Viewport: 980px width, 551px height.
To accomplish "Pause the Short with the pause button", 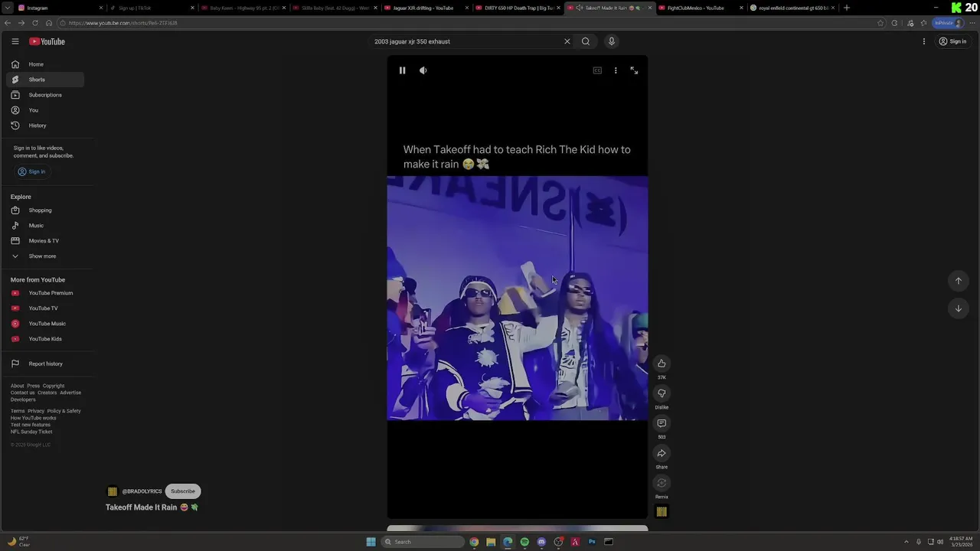I will coord(402,70).
